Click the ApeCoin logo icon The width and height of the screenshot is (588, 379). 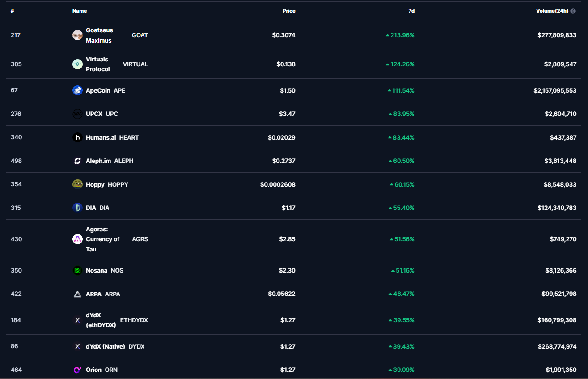[77, 90]
